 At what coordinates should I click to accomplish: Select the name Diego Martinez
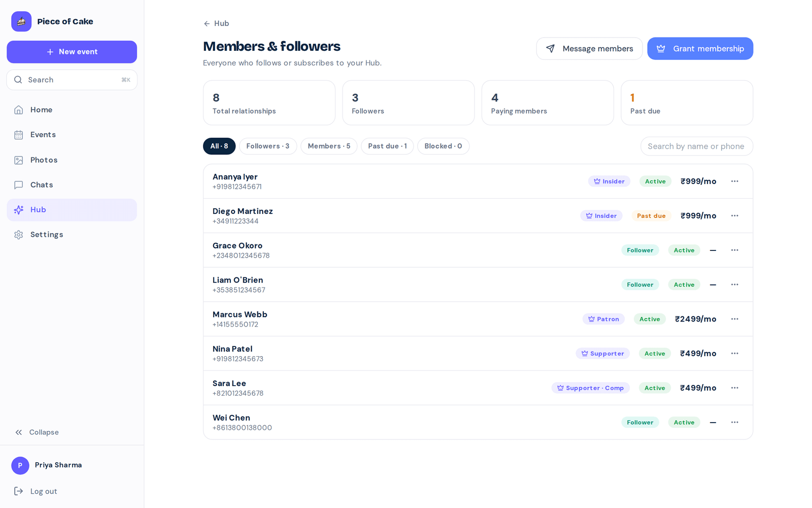click(x=243, y=211)
